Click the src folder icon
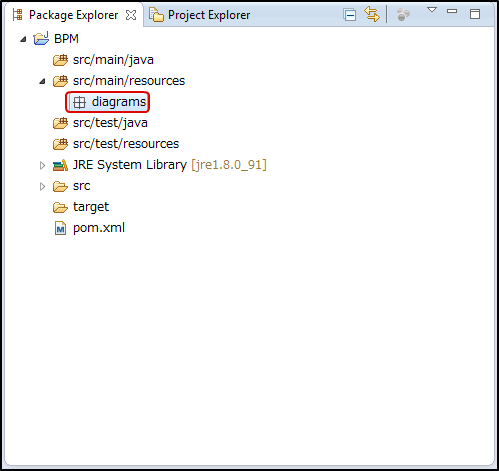 (x=60, y=186)
